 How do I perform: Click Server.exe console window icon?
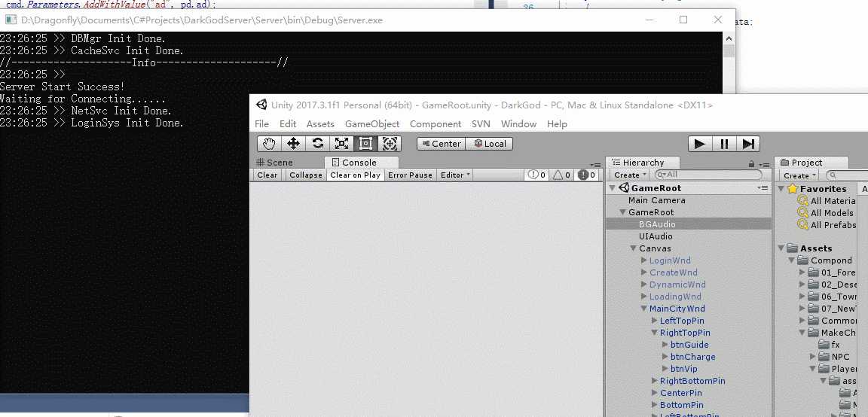[11, 20]
